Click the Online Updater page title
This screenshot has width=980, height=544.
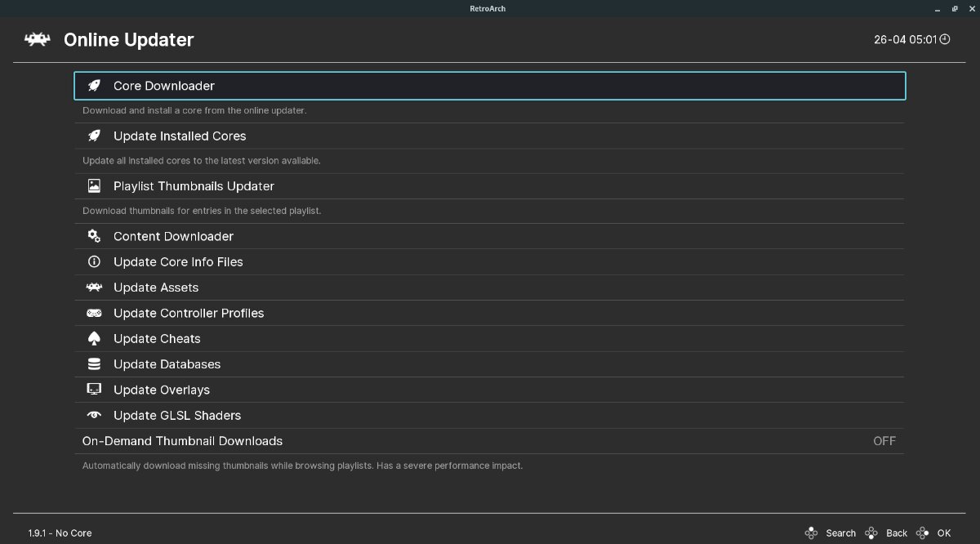click(x=129, y=39)
